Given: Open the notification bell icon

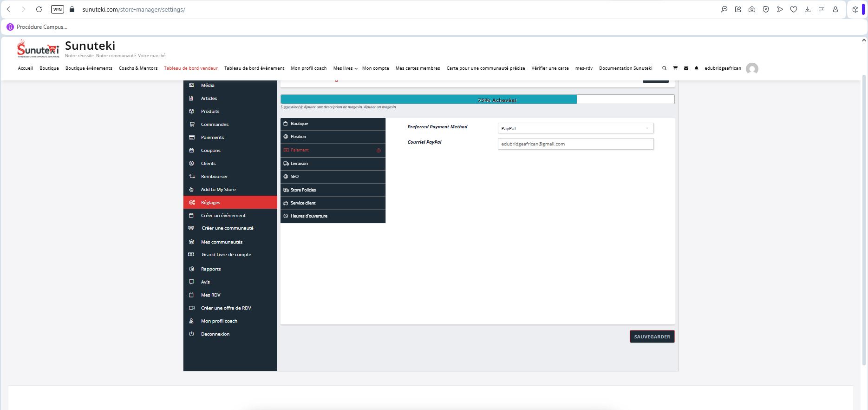Looking at the screenshot, I should [x=696, y=68].
